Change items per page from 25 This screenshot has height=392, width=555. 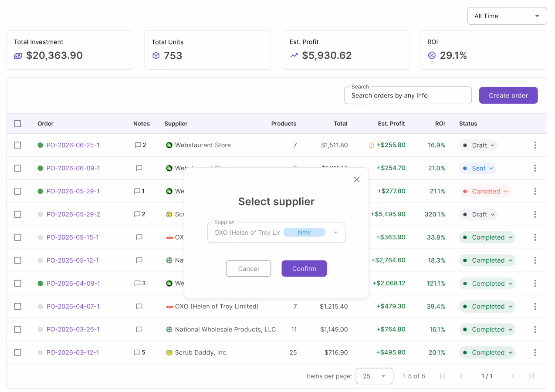(x=374, y=376)
